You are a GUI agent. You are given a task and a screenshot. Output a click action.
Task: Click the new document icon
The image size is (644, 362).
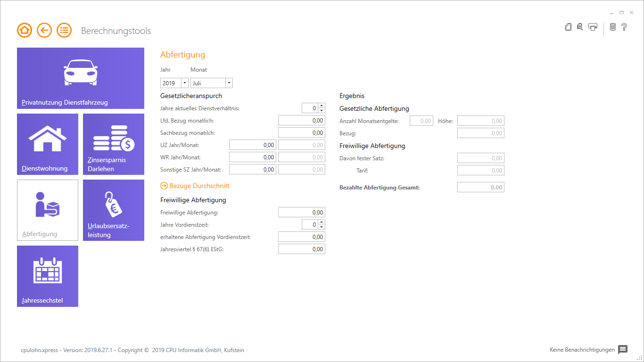point(568,27)
